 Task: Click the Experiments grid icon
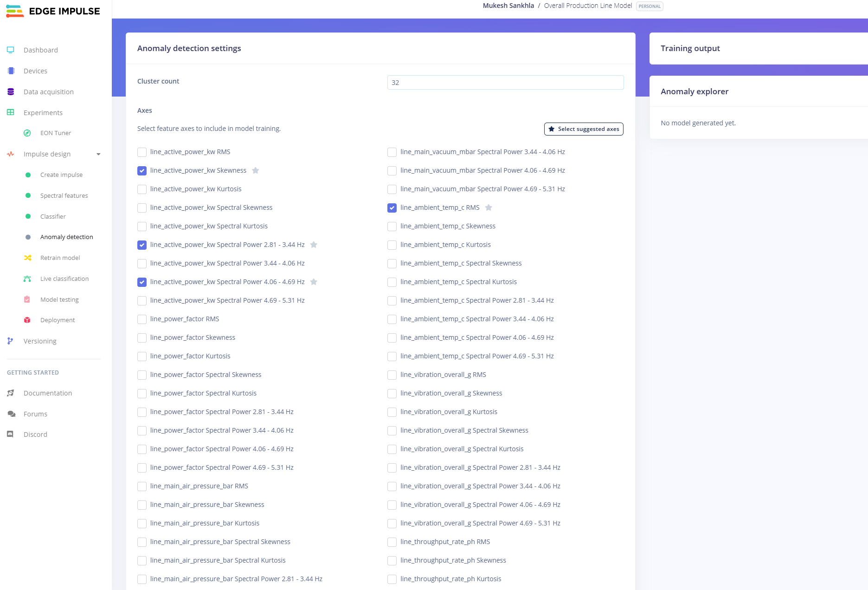tap(11, 112)
